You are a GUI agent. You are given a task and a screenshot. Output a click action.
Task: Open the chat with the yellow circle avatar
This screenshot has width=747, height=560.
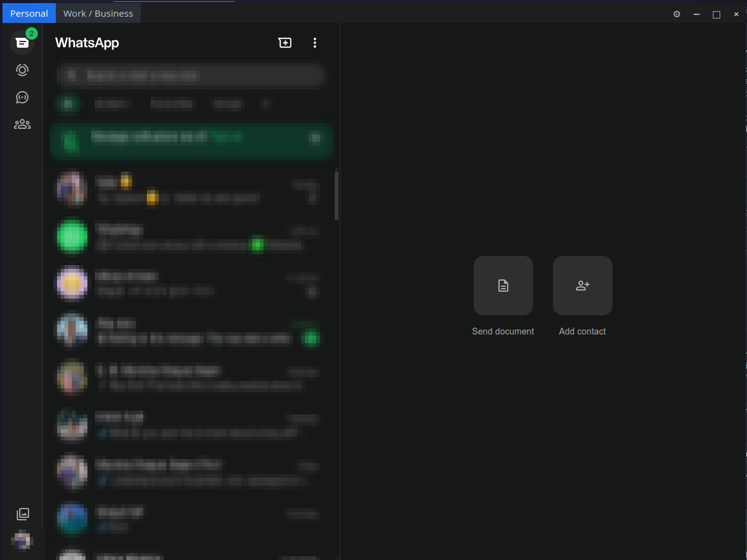tap(192, 284)
